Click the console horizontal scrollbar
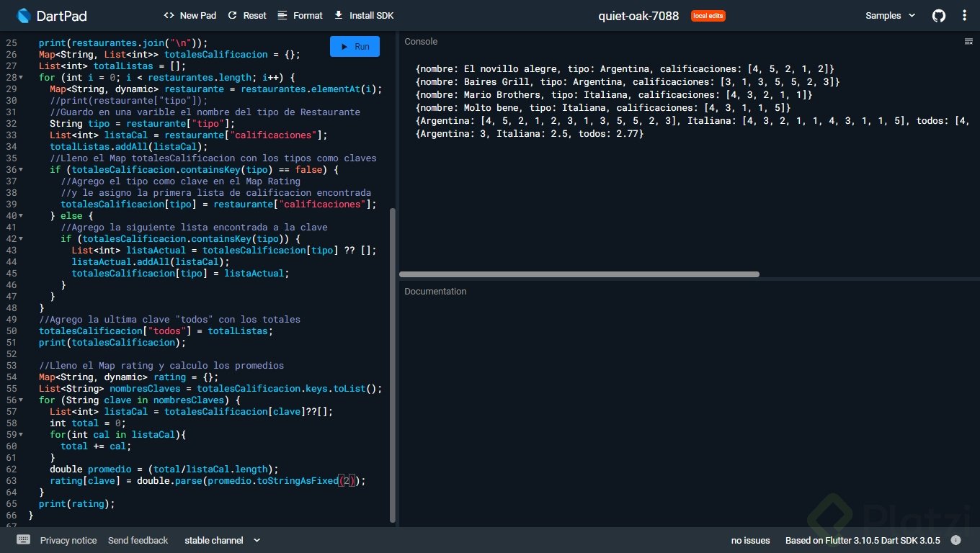Viewport: 980px width, 553px height. tap(579, 274)
